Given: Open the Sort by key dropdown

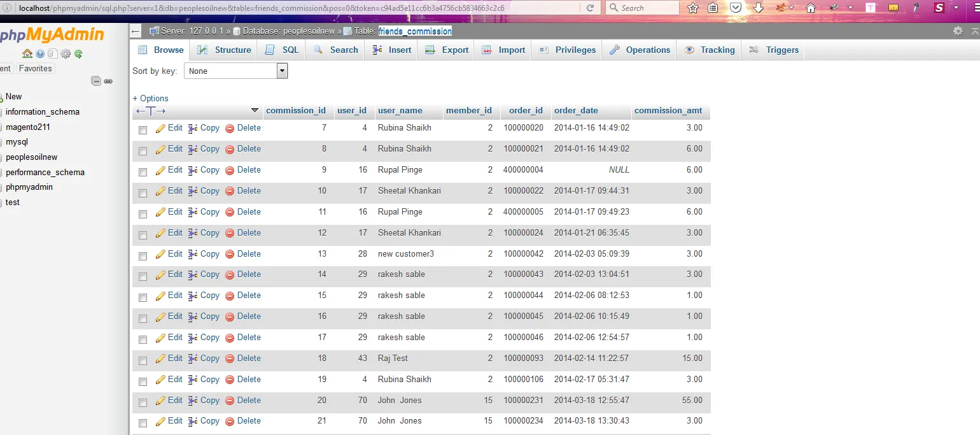Looking at the screenshot, I should [x=236, y=71].
